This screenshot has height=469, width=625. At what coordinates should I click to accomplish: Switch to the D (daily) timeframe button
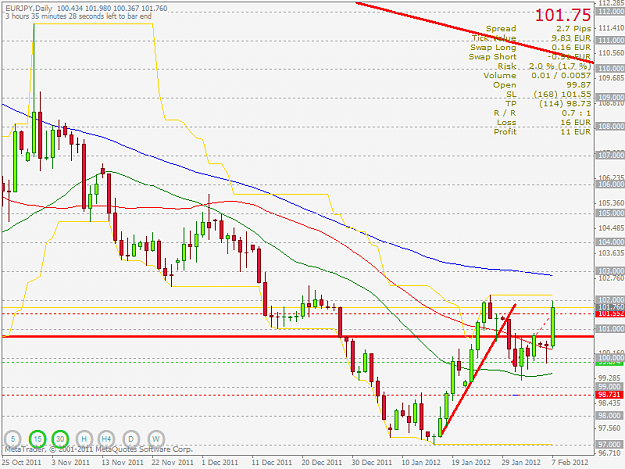[x=131, y=439]
